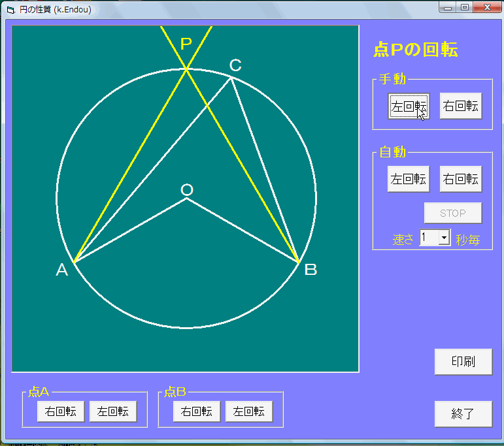Rotate point B right with 点B 右回転

(197, 411)
